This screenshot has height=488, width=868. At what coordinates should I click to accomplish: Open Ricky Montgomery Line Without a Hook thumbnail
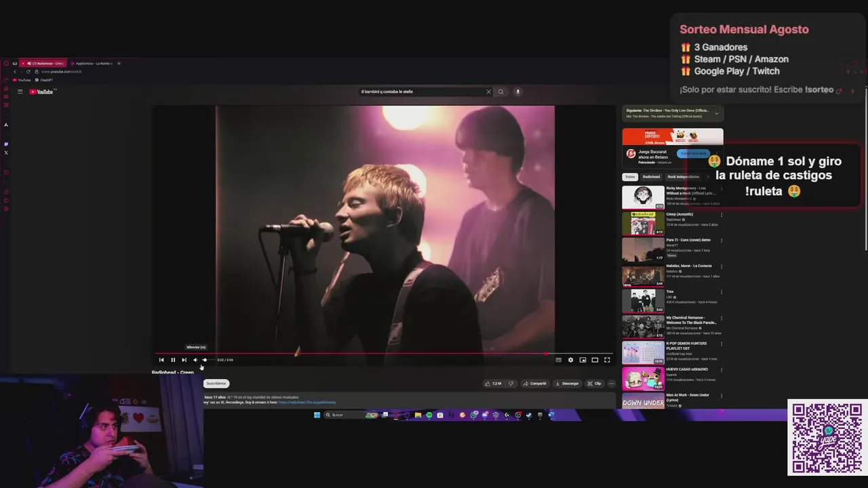coord(644,197)
